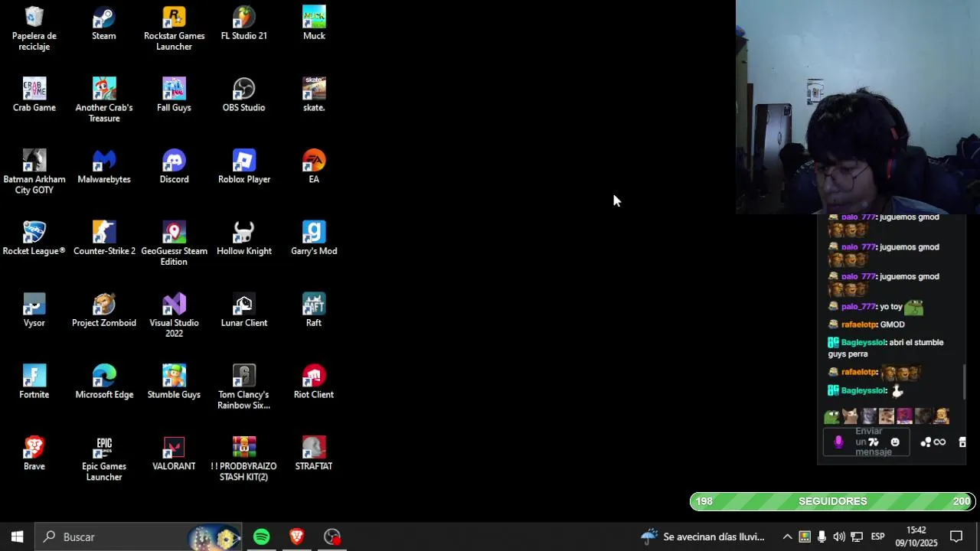Screen dimensions: 980x551
Task: Select the Epic Games Launcher shortcut
Action: (104, 460)
